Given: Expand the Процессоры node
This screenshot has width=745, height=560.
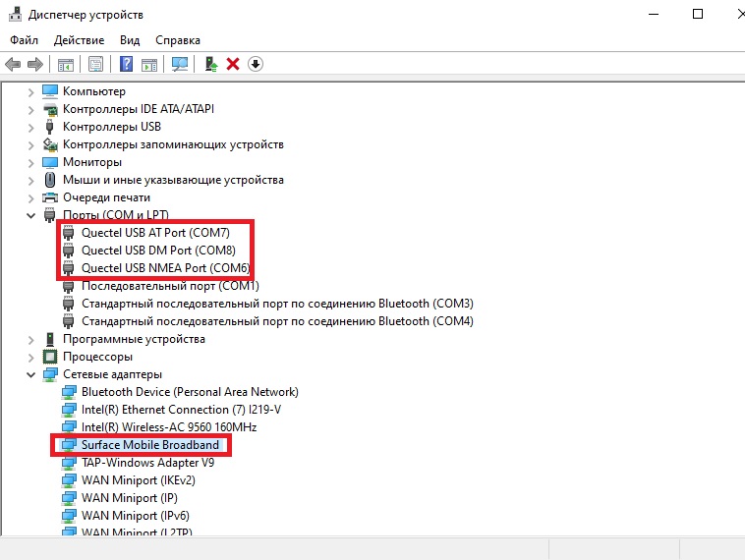Looking at the screenshot, I should coord(31,357).
